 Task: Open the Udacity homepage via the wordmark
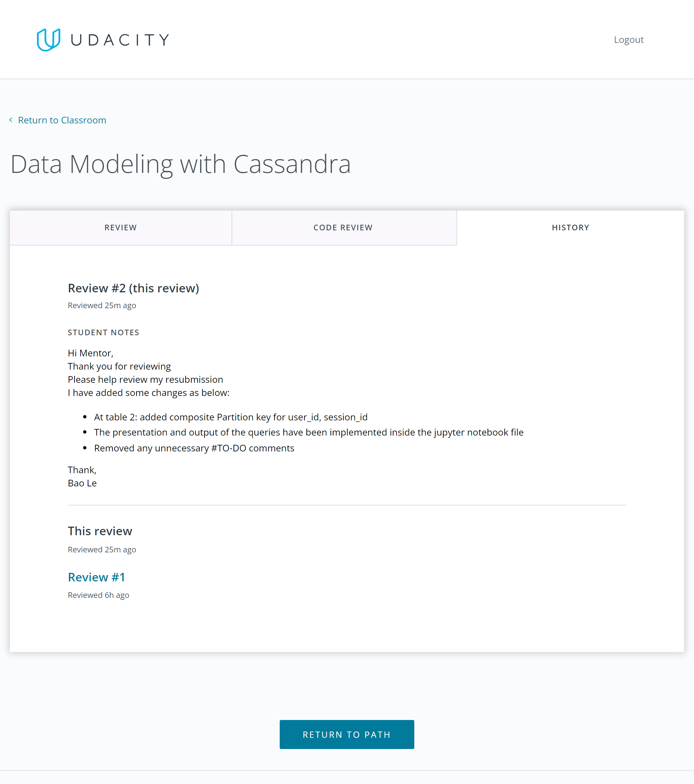click(x=119, y=40)
